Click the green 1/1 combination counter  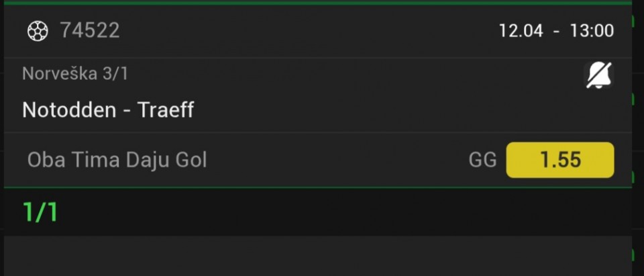(x=40, y=212)
